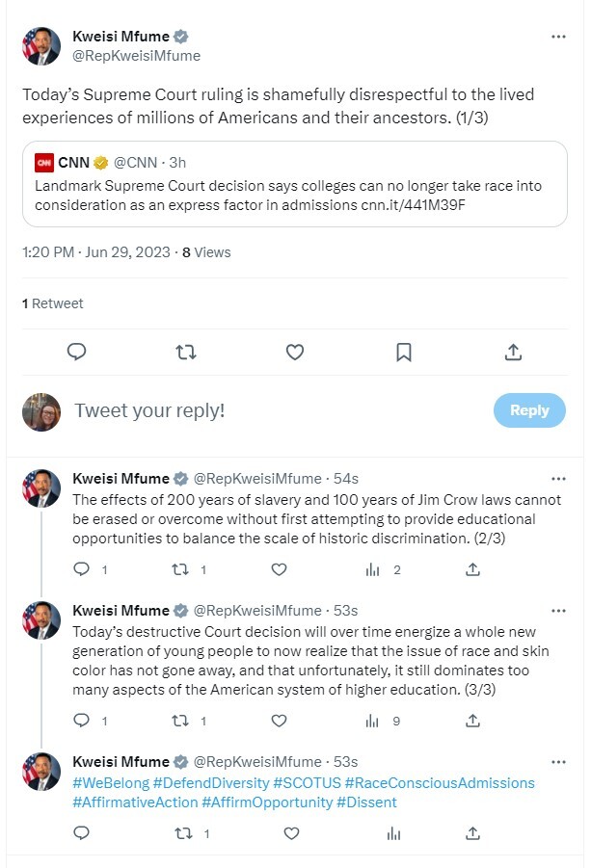View analytics on the (3/3) tweet
This screenshot has width=591, height=868.
373,720
